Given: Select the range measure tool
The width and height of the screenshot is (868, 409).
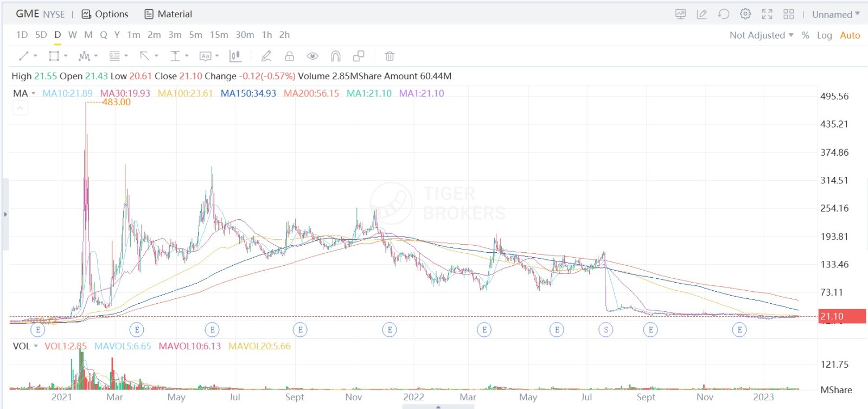Looking at the screenshot, I should pyautogui.click(x=175, y=56).
